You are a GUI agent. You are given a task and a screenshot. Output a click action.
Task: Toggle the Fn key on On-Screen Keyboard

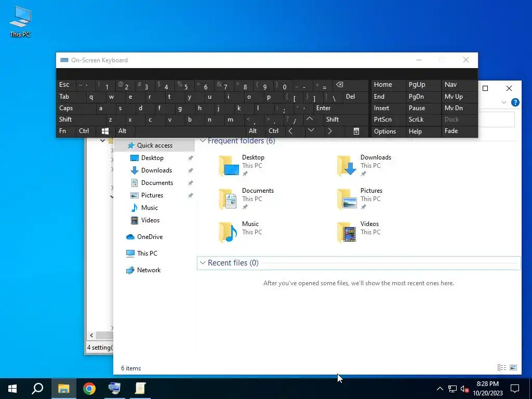click(x=66, y=131)
